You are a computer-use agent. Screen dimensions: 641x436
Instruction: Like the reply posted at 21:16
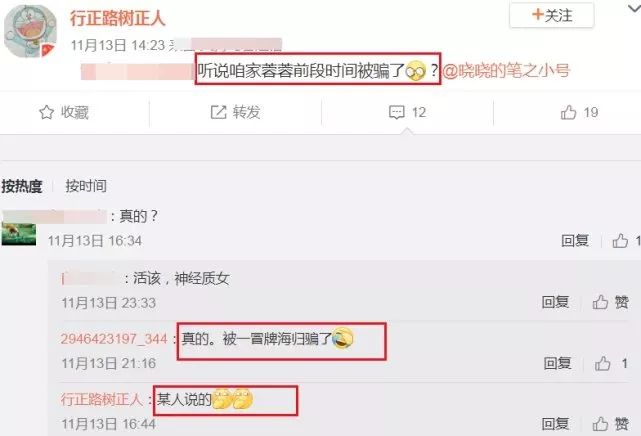pyautogui.click(x=603, y=363)
